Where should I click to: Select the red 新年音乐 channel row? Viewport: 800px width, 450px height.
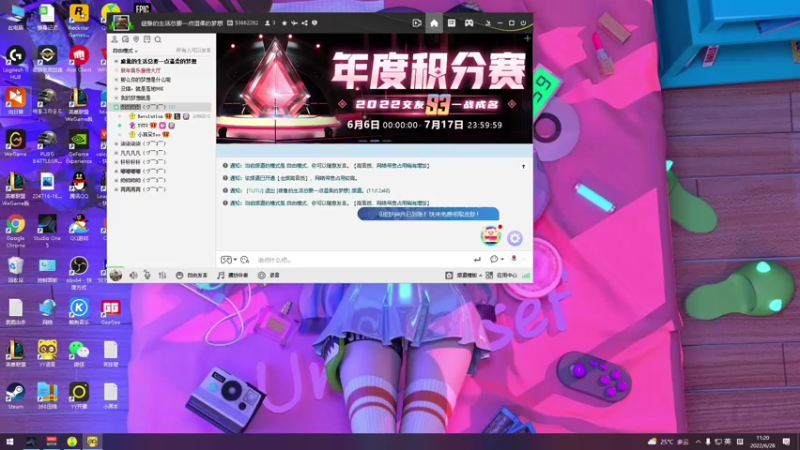point(140,70)
